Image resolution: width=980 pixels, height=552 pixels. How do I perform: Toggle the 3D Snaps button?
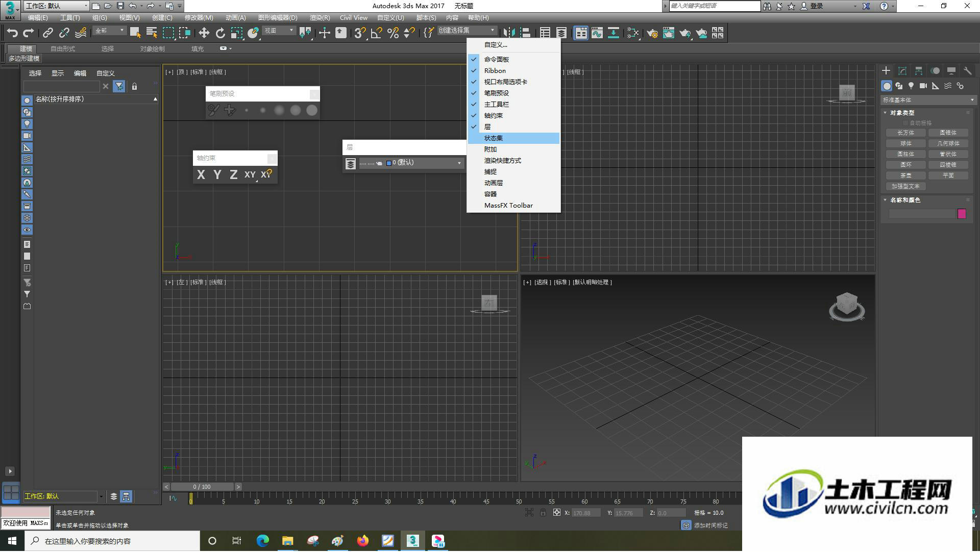360,33
